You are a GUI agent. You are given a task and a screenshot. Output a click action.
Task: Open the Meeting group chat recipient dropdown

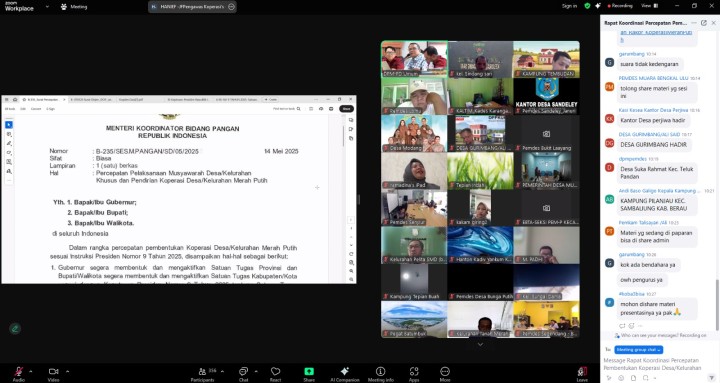tap(639, 349)
